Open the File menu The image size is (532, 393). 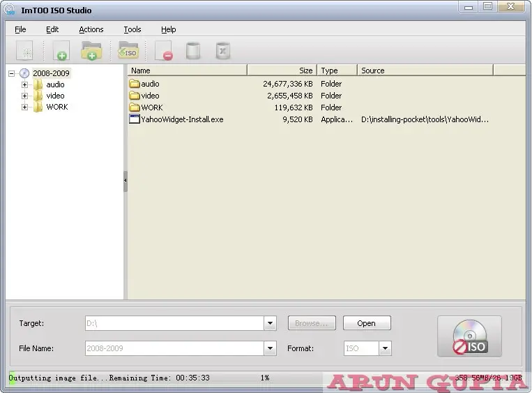click(x=20, y=29)
